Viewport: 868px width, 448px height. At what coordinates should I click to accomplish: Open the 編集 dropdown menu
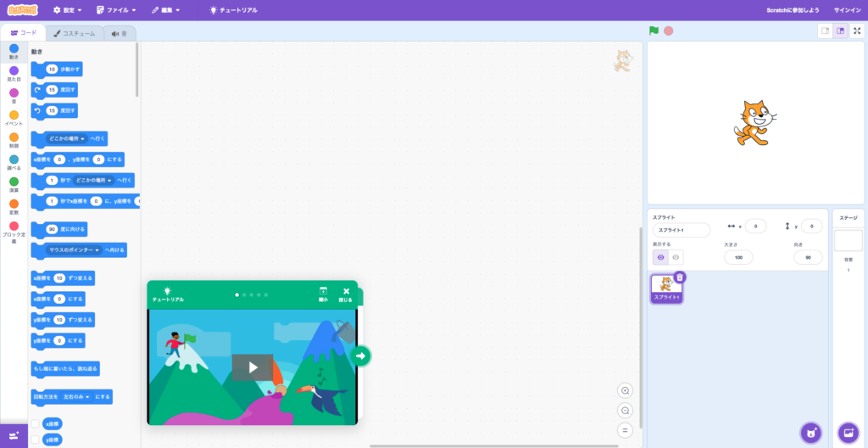(166, 10)
